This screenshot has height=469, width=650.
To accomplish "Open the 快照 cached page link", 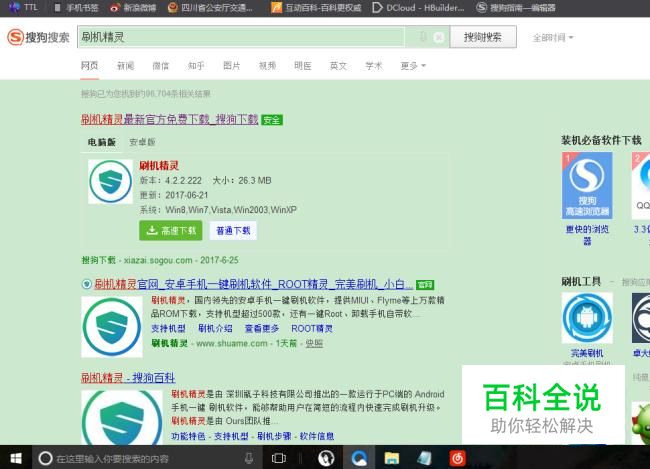I will click(314, 343).
